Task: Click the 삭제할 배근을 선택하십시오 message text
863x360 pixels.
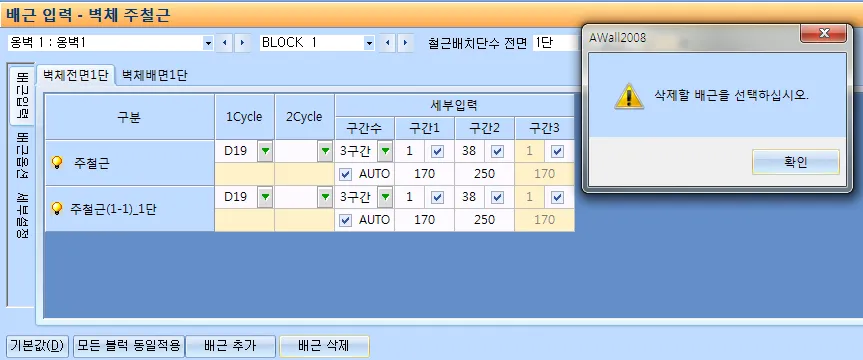Action: coord(732,95)
